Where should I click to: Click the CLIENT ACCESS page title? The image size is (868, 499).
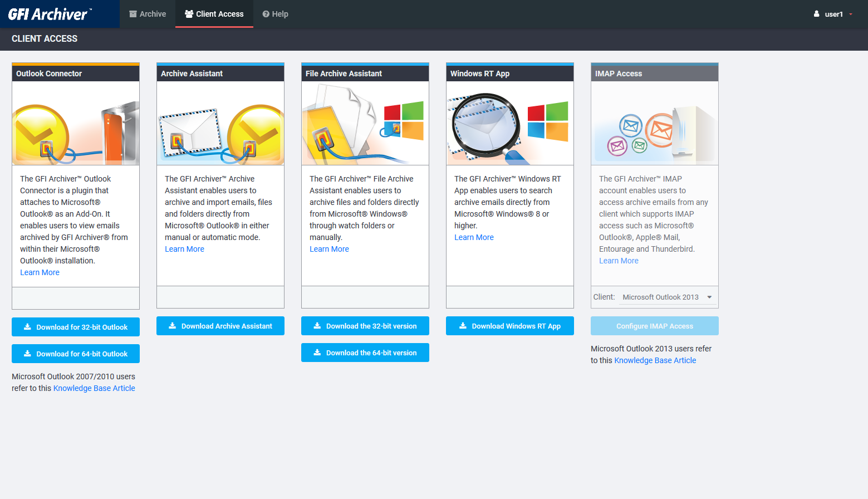pyautogui.click(x=45, y=38)
